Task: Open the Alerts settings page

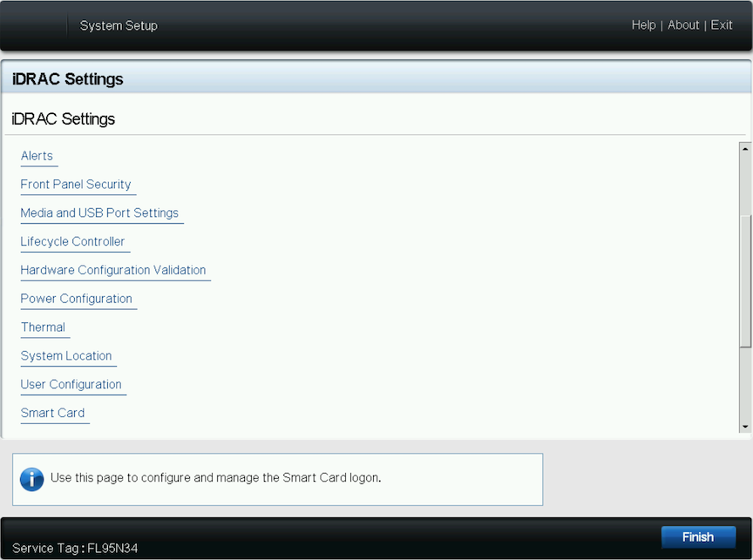Action: point(37,155)
